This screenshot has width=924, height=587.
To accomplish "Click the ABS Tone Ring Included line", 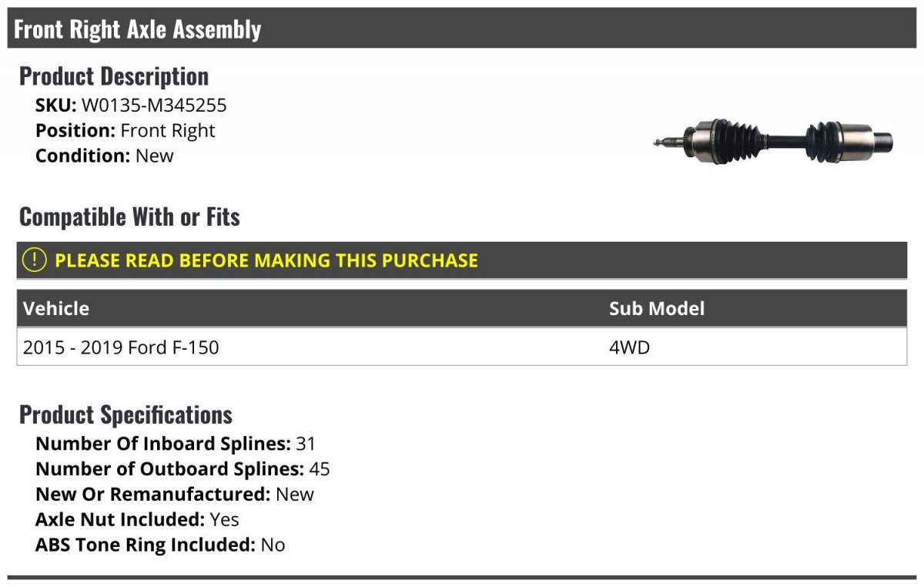I will [x=160, y=545].
